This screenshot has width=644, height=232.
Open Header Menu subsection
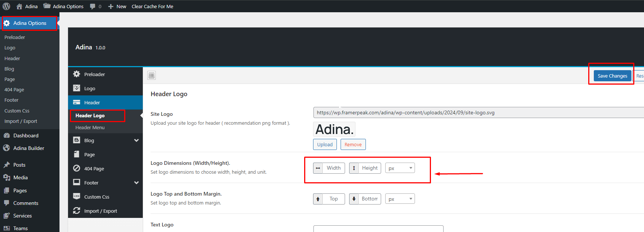[x=90, y=127]
